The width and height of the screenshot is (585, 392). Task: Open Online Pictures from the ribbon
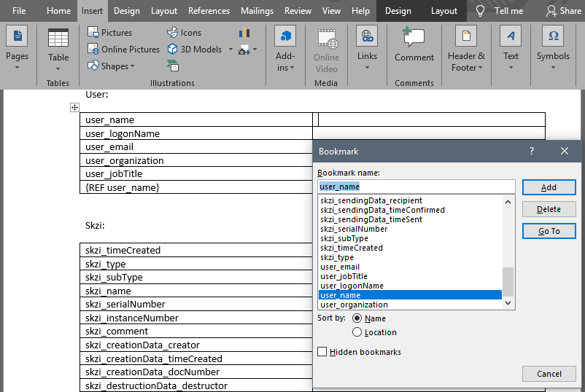coord(123,50)
